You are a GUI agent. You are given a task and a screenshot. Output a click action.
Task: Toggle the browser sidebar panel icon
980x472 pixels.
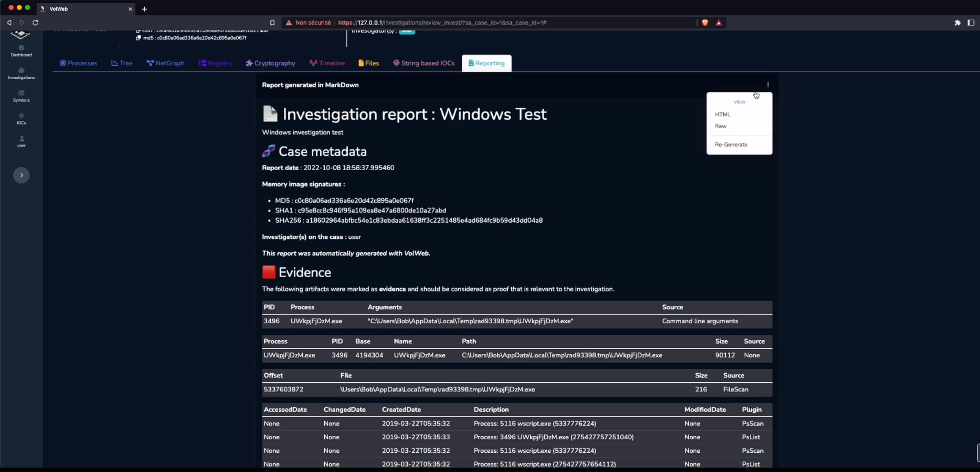[x=971, y=22]
